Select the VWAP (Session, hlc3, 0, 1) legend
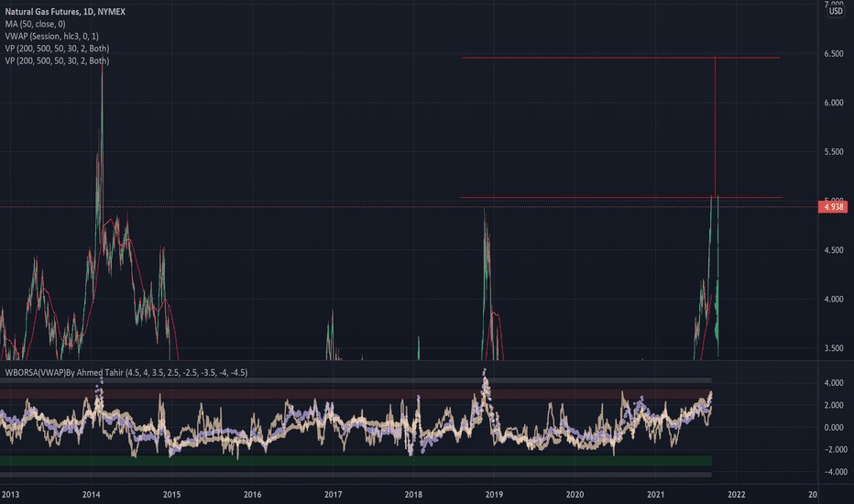Viewport: 854px width, 504px height. click(x=51, y=36)
